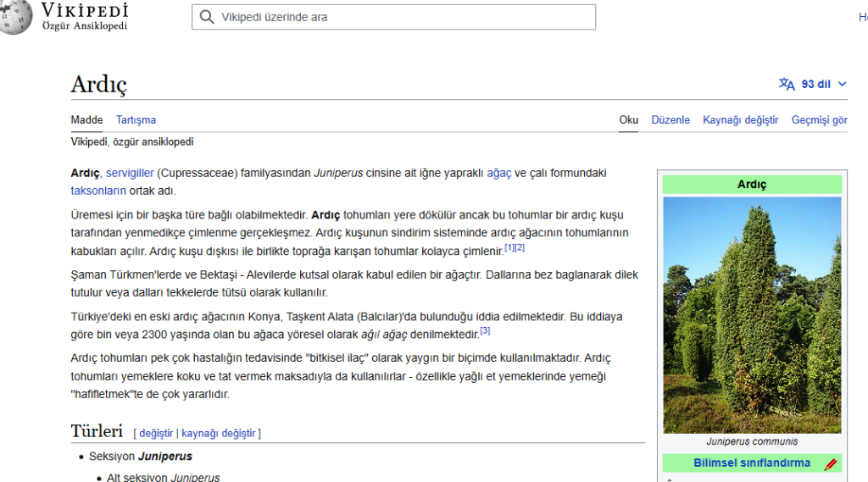Open the Oku view tab
Screen dimensions: 868x482
click(628, 120)
